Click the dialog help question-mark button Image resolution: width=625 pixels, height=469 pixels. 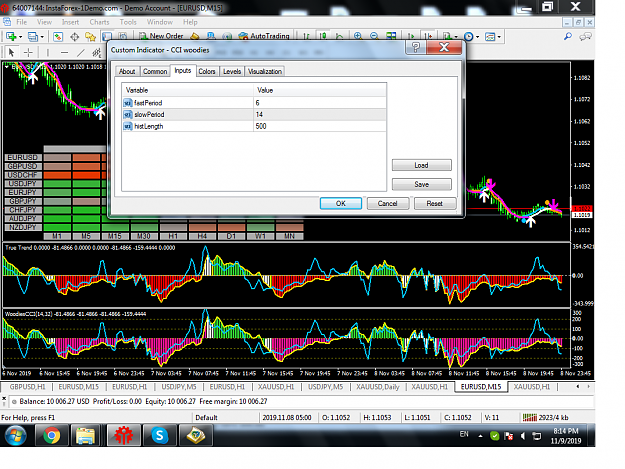(416, 47)
